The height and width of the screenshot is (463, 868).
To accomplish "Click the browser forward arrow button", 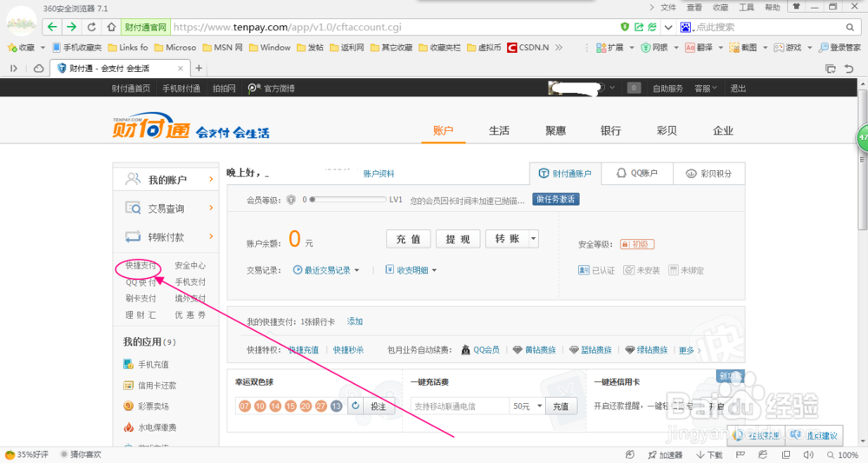I will click(71, 27).
